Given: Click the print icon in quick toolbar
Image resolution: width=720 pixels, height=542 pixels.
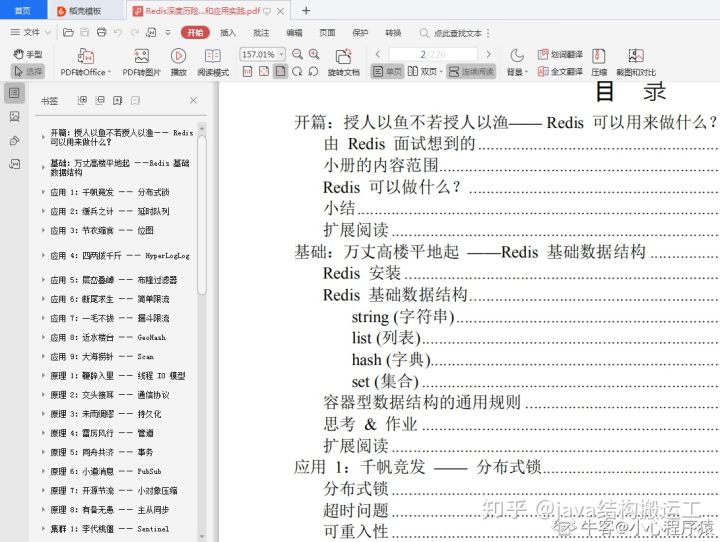Looking at the screenshot, I should tap(101, 32).
